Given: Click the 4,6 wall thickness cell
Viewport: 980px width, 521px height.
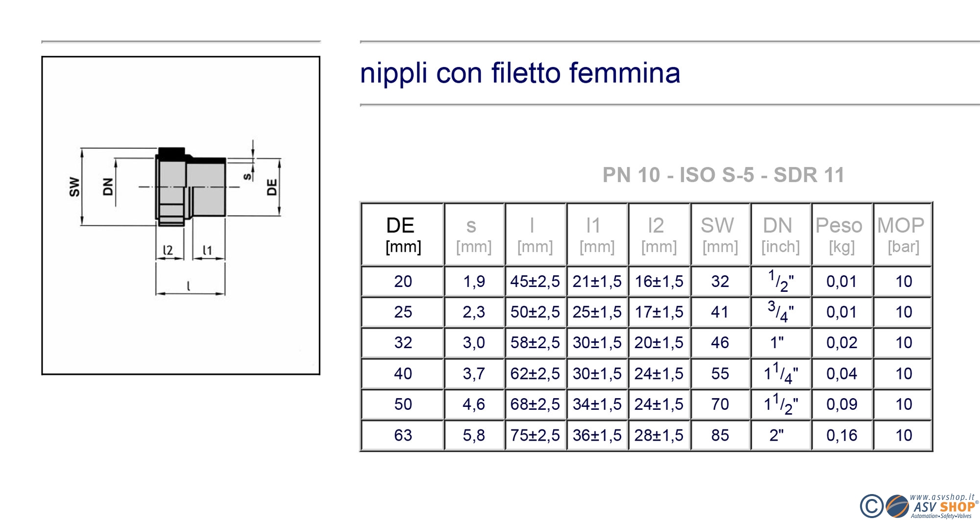Looking at the screenshot, I should tap(473, 404).
